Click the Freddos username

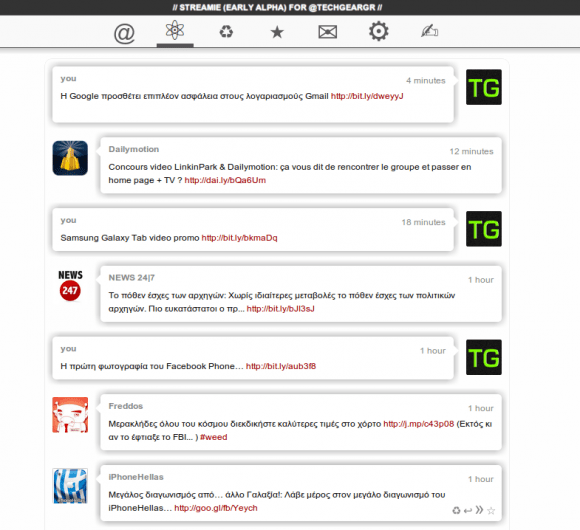125,406
